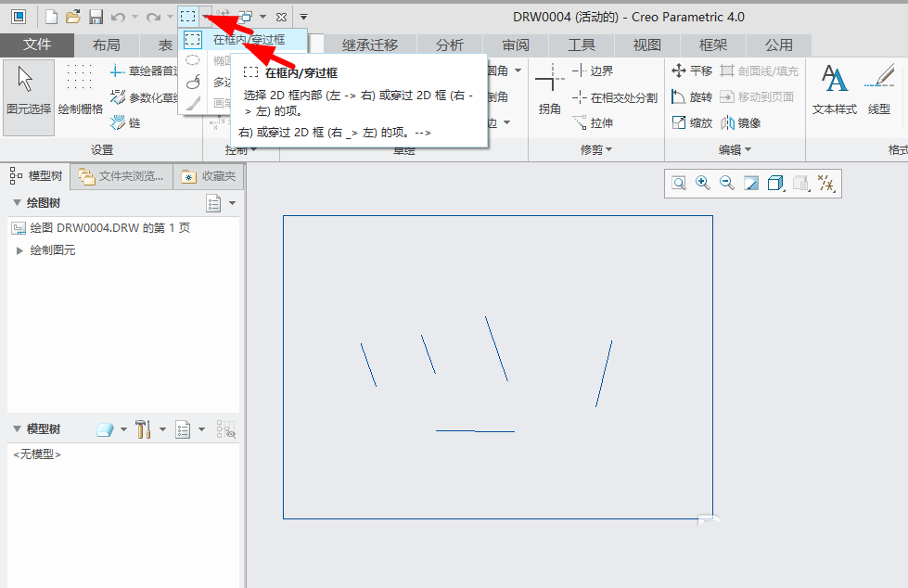Expand the 绘制图元 tree node
Image resolution: width=908 pixels, height=588 pixels.
[x=20, y=250]
